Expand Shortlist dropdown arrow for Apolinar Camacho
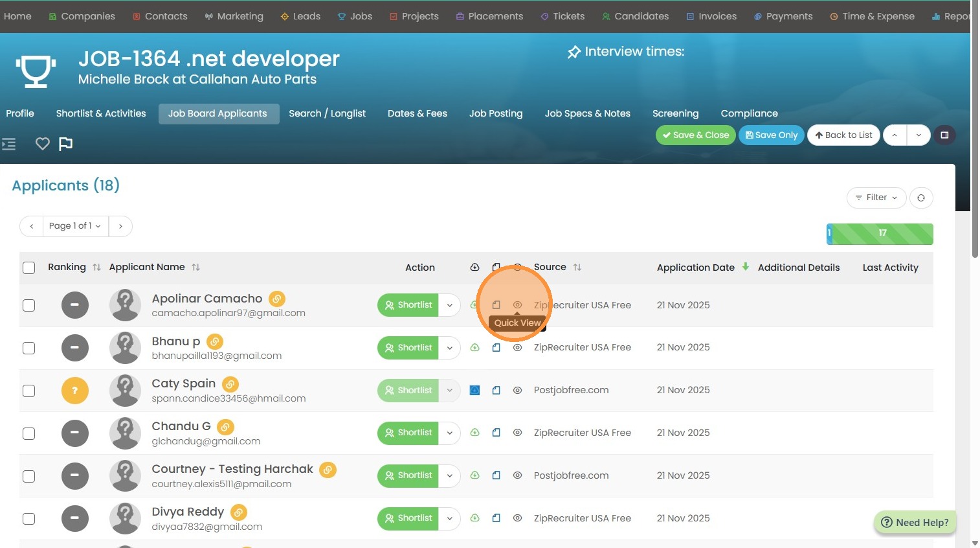This screenshot has width=980, height=548. click(x=449, y=305)
